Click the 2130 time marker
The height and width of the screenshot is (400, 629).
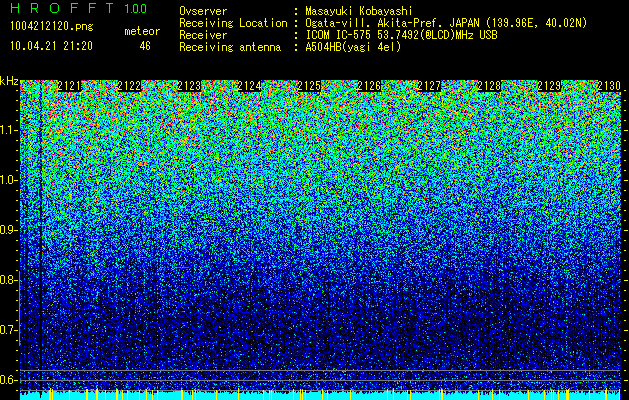pyautogui.click(x=609, y=85)
